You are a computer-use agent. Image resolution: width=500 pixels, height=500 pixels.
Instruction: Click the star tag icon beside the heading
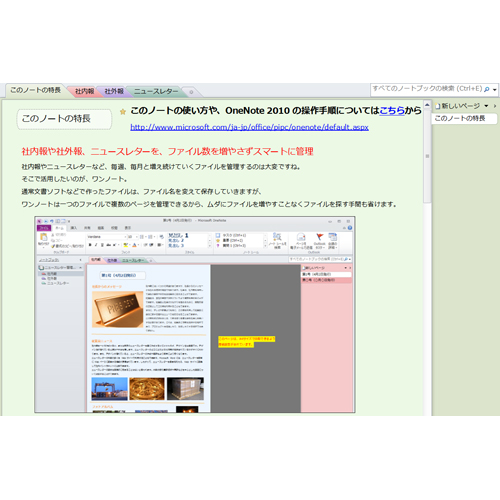click(x=123, y=112)
